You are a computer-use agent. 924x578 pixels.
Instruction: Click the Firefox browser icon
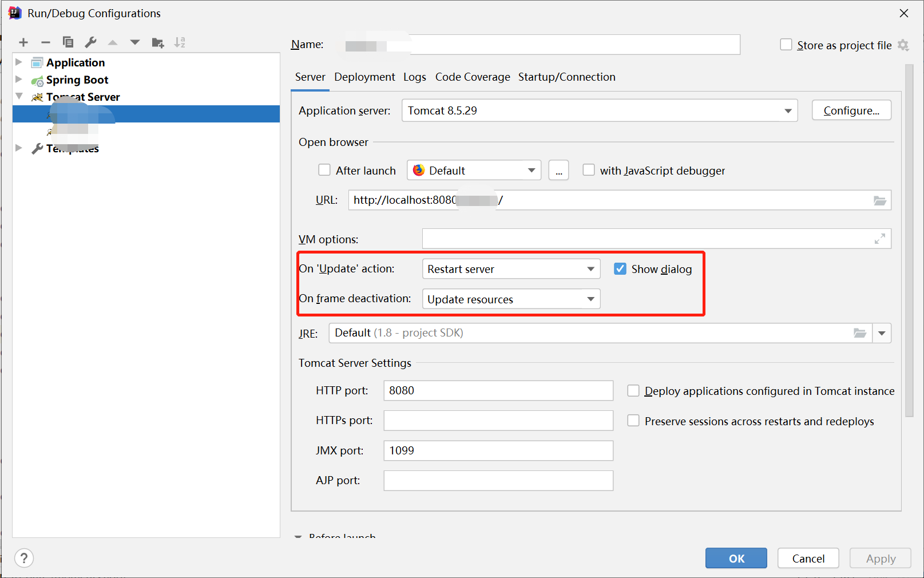[x=419, y=171]
